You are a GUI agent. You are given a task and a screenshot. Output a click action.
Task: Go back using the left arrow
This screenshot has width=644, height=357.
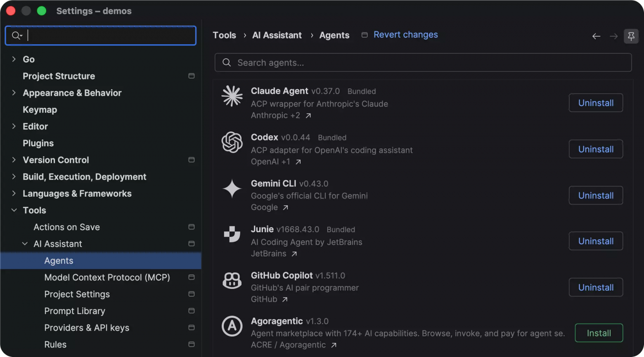[x=596, y=36]
